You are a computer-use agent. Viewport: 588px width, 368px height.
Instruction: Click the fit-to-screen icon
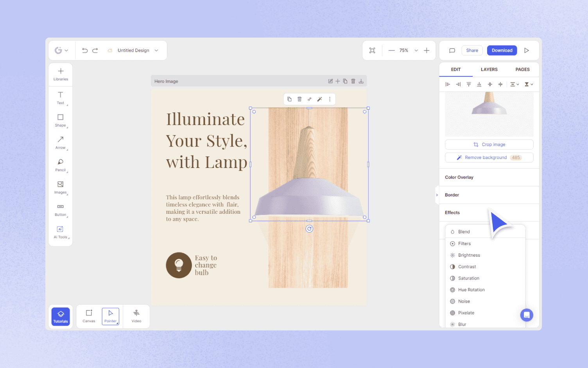[372, 51]
